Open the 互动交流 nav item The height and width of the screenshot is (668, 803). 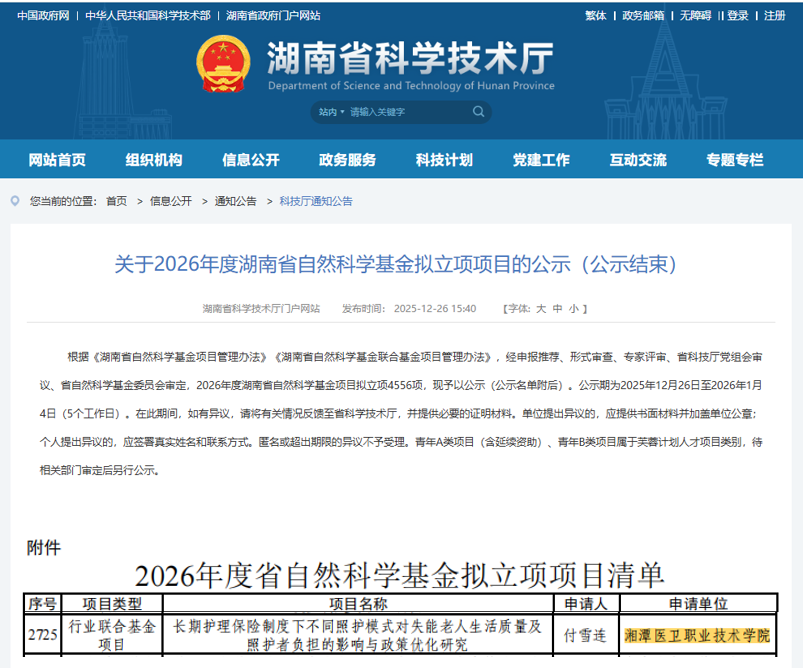(638, 160)
